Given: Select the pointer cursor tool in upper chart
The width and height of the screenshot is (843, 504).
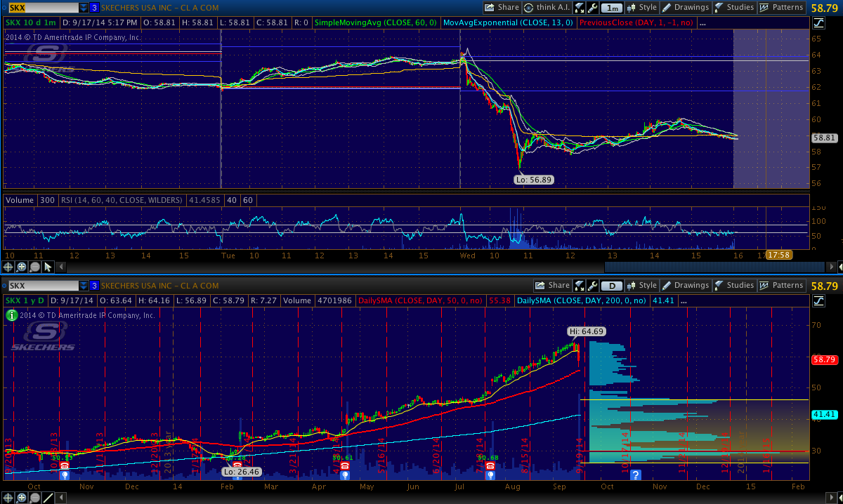Looking at the screenshot, I should [48, 267].
